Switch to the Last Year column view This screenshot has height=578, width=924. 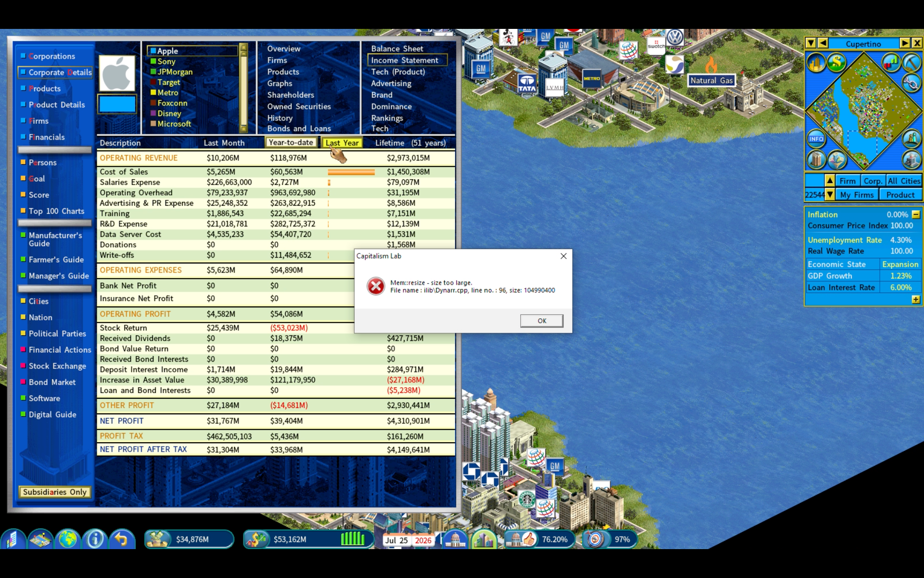tap(342, 143)
